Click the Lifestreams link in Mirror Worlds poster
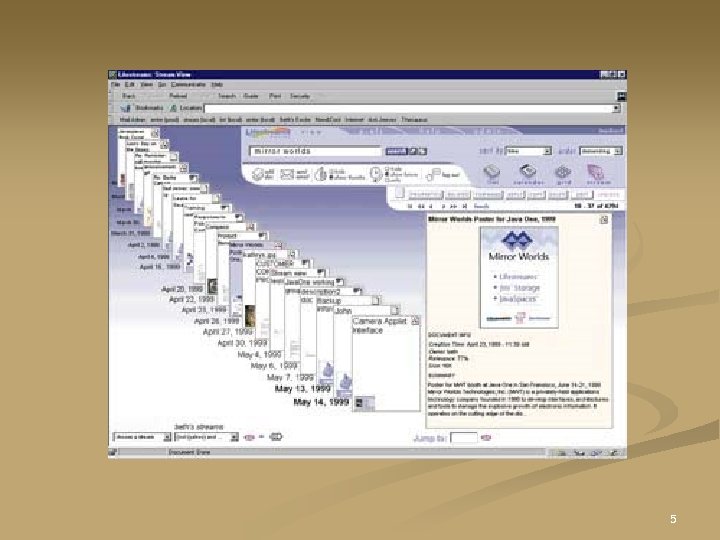 tap(518, 277)
